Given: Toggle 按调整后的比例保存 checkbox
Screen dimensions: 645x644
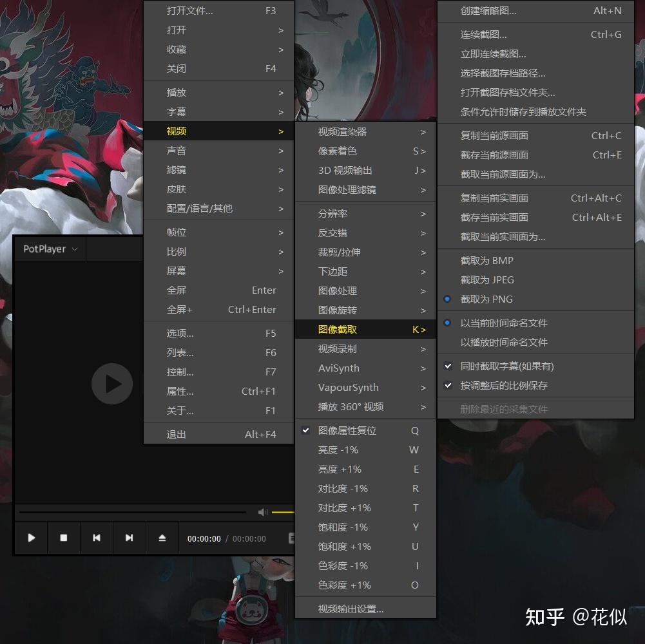Looking at the screenshot, I should tap(535, 386).
